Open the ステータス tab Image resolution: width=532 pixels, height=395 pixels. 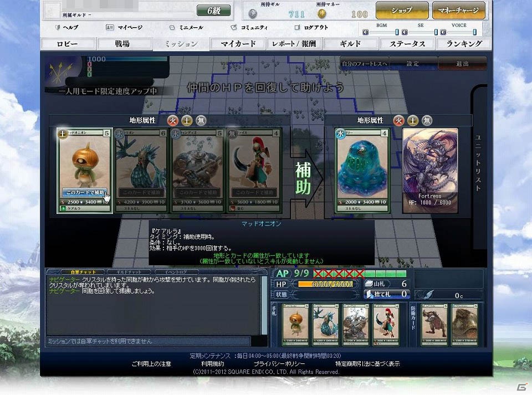click(x=407, y=44)
